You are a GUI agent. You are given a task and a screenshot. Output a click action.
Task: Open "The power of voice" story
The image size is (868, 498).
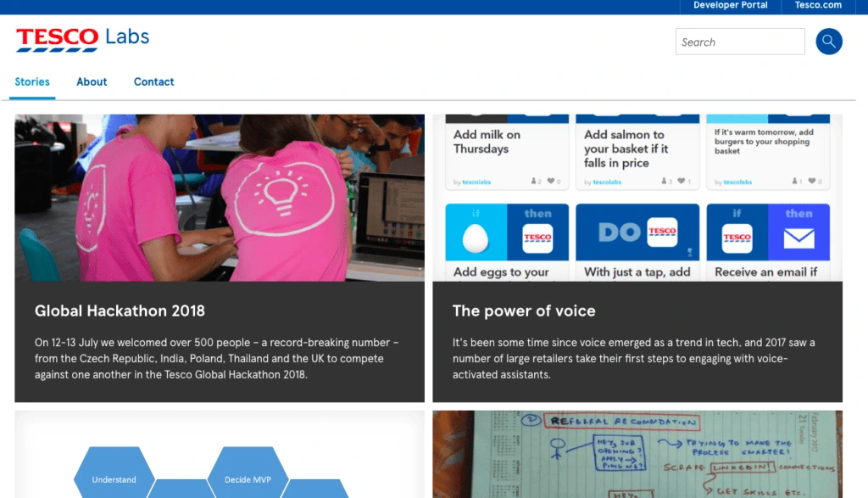tap(524, 311)
